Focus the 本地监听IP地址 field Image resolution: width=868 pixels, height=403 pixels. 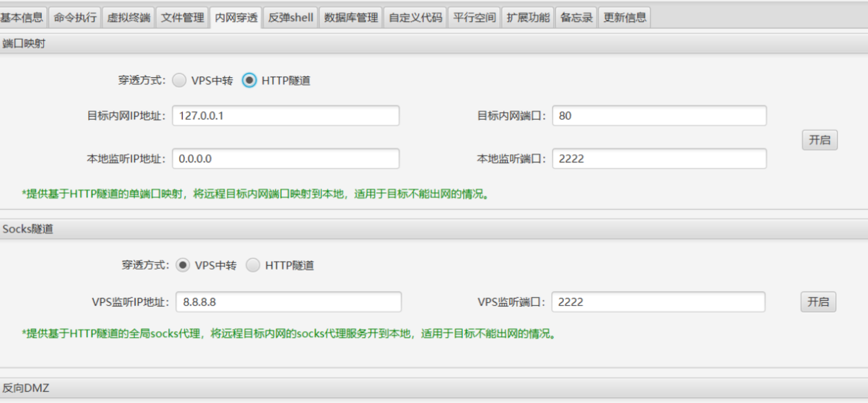point(286,158)
